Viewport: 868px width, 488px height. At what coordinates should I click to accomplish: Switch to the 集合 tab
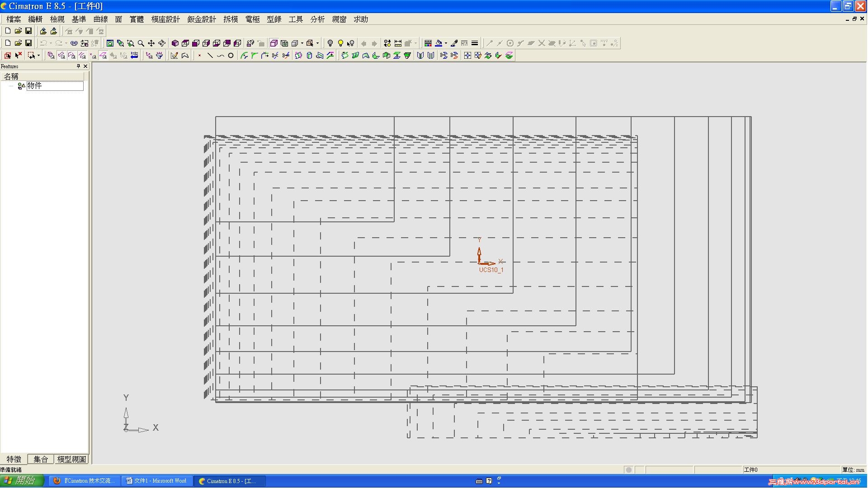[41, 459]
